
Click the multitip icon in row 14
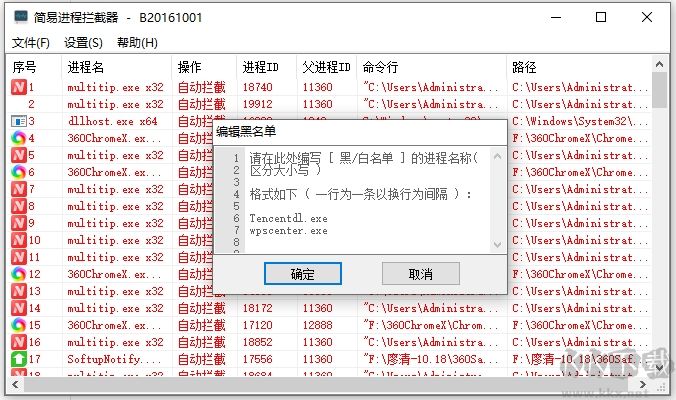click(x=19, y=308)
